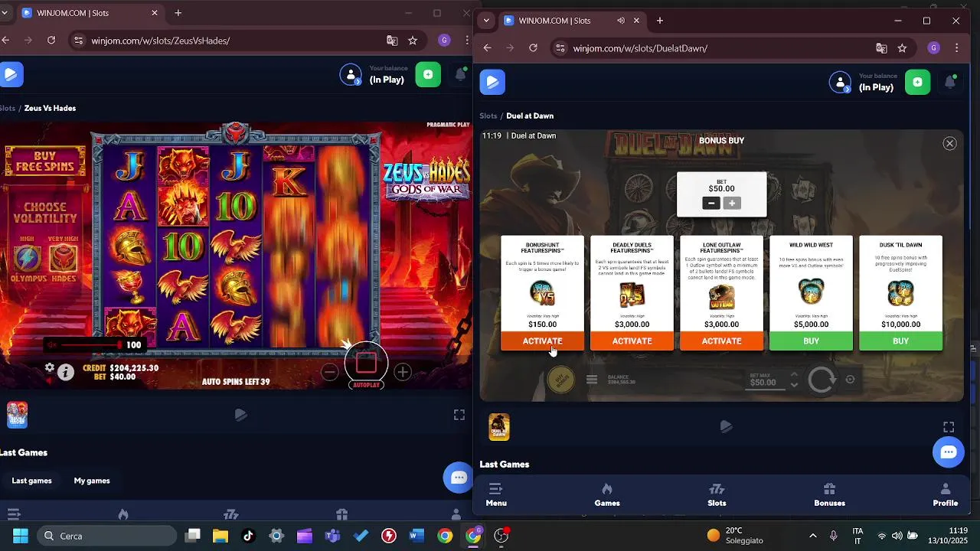Buy the Dusk 'Til Dawn bonus
Image resolution: width=980 pixels, height=551 pixels.
900,341
